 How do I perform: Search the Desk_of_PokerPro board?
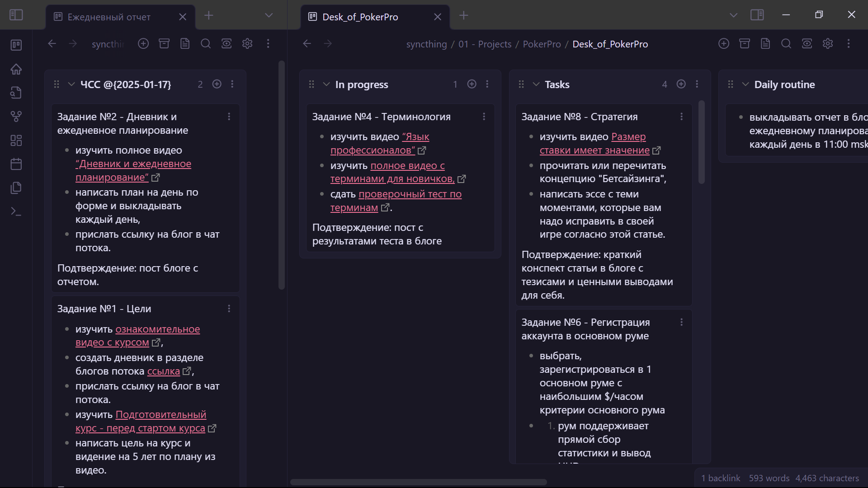(x=786, y=43)
